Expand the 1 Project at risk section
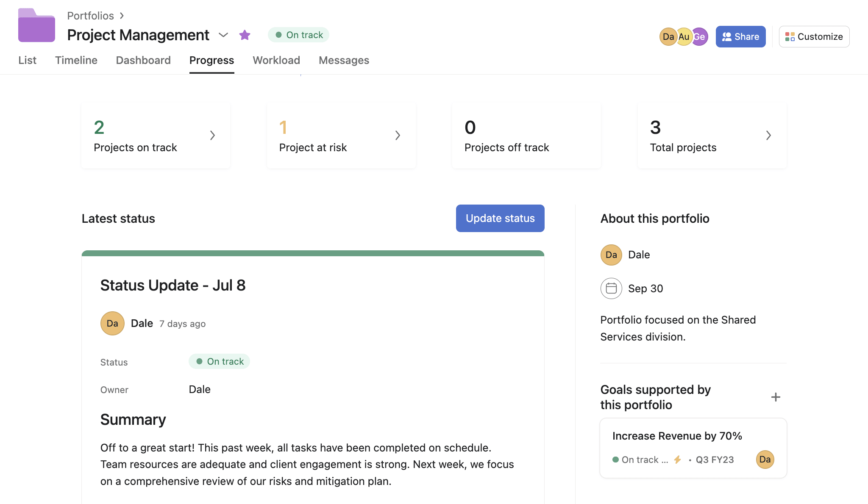The image size is (868, 504). point(398,135)
